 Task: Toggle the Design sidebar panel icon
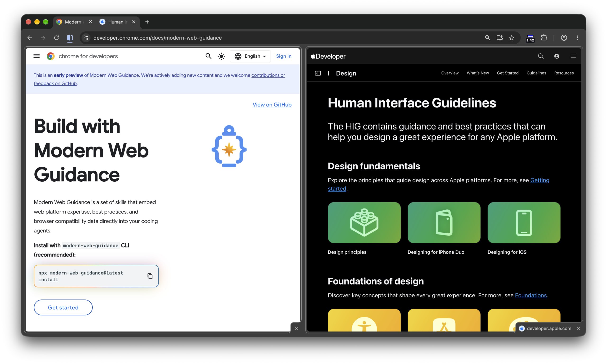(318, 73)
